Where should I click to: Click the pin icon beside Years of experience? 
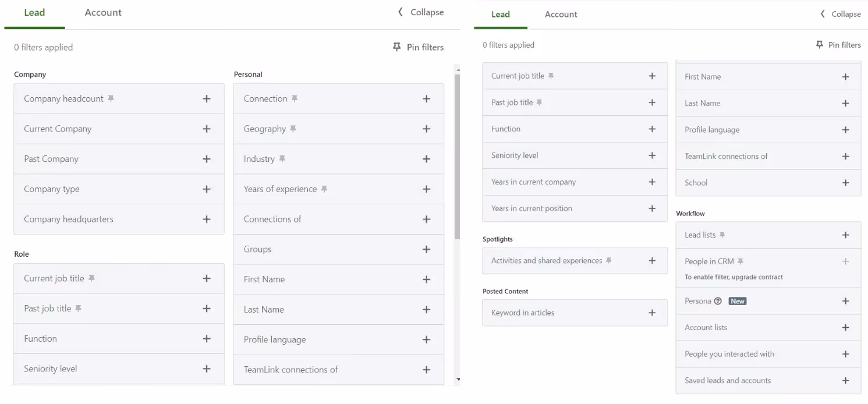coord(324,189)
